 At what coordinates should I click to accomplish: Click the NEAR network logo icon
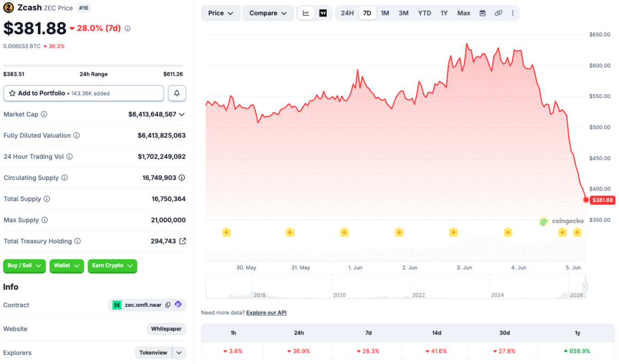pos(117,305)
